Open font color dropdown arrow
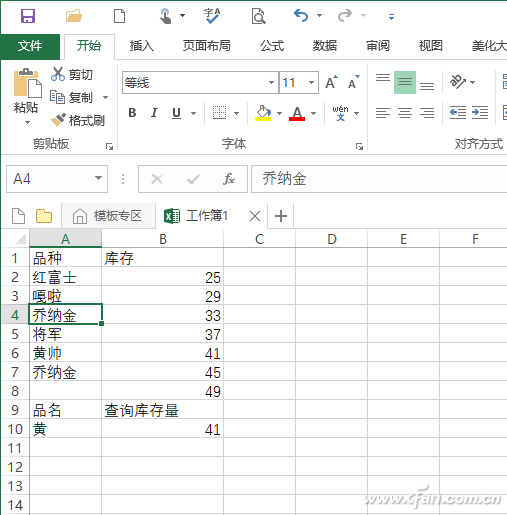The width and height of the screenshot is (507, 515). pyautogui.click(x=313, y=113)
